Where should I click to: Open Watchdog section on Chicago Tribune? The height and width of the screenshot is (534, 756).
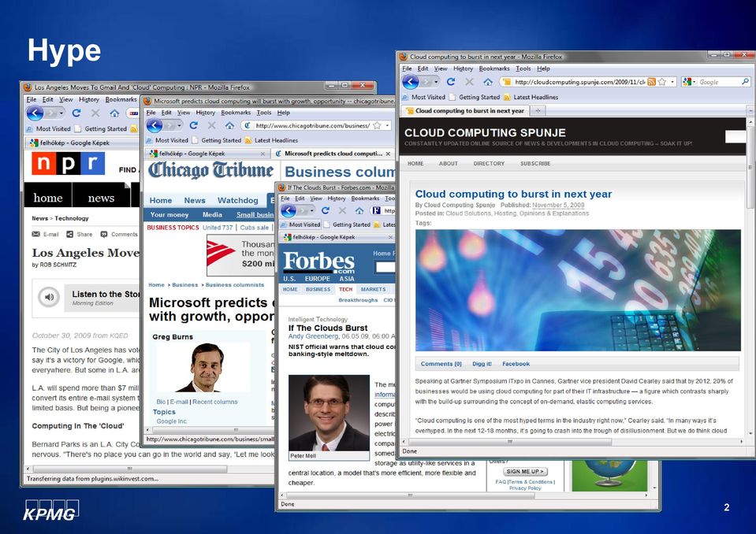pos(238,200)
